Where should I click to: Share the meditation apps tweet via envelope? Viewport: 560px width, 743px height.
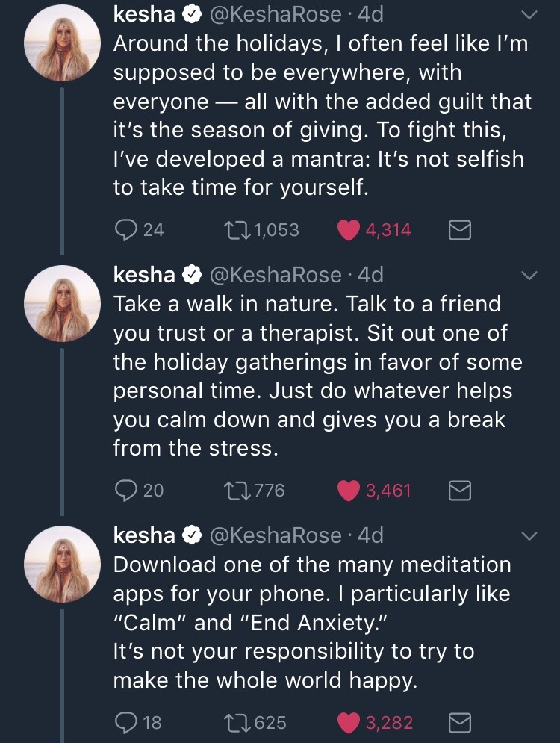tap(459, 723)
